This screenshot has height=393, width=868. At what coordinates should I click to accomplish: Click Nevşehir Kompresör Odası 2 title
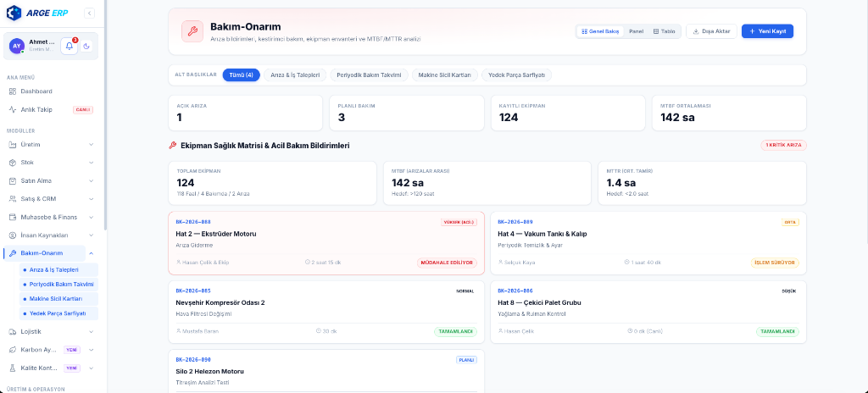point(220,302)
